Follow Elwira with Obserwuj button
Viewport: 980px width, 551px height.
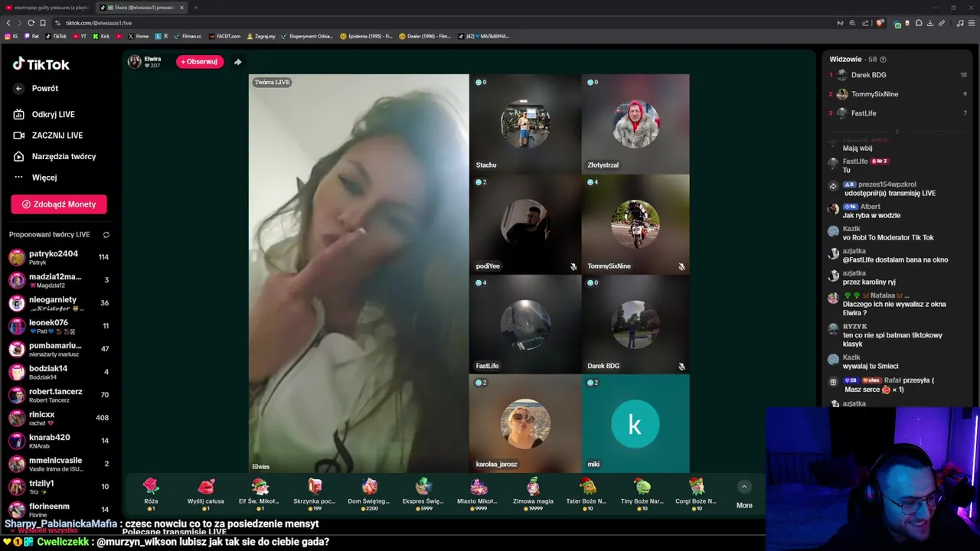(200, 62)
